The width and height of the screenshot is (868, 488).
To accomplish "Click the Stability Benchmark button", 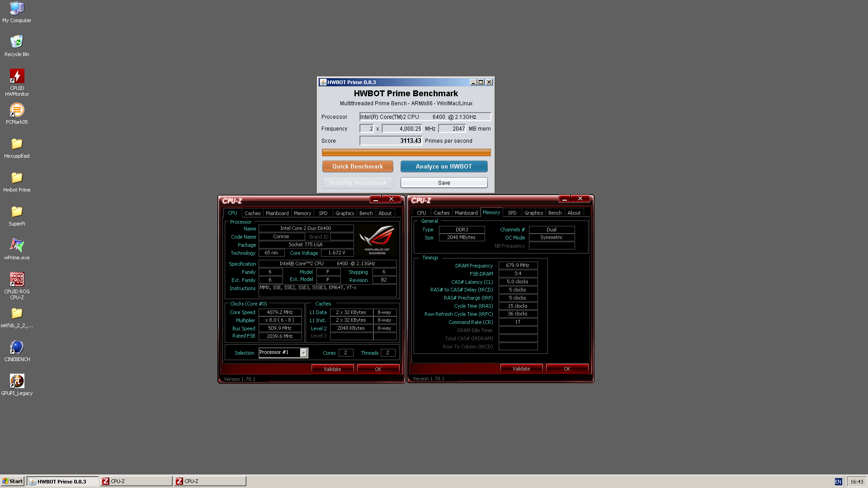I will (x=358, y=183).
